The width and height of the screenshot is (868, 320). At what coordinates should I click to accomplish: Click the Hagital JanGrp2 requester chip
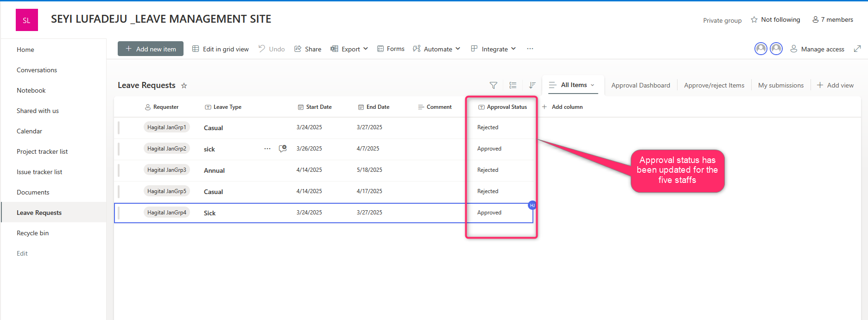(167, 149)
